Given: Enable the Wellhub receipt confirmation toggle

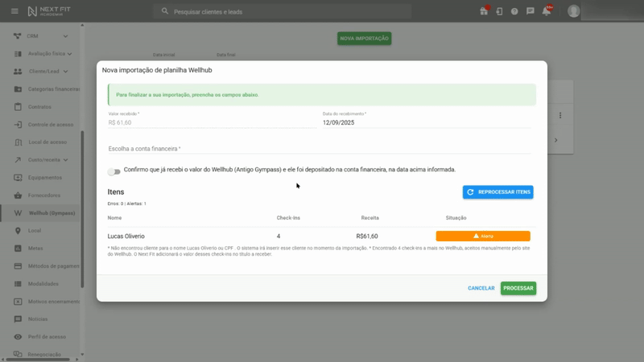Looking at the screenshot, I should [114, 171].
